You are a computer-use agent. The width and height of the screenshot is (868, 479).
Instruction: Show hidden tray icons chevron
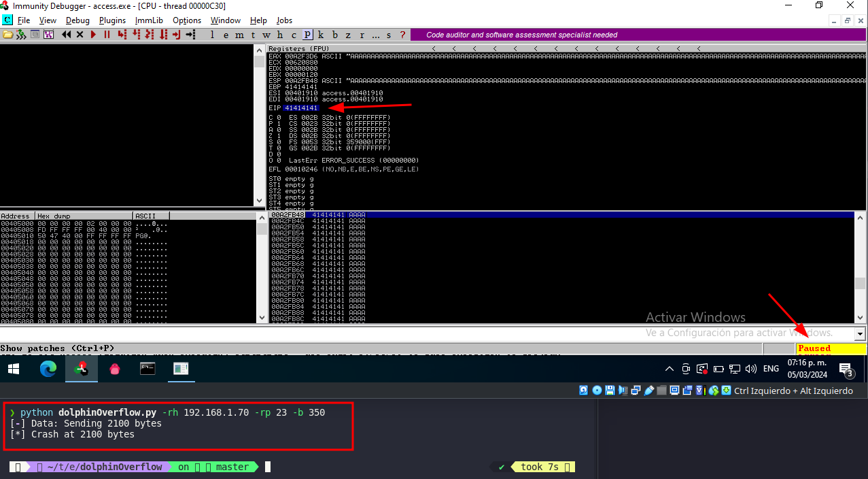tap(670, 369)
